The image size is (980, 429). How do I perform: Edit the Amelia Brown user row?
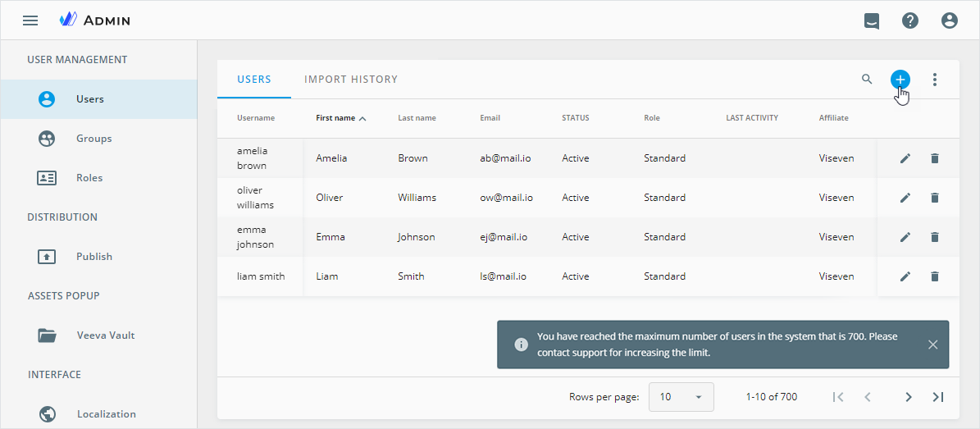coord(905,158)
